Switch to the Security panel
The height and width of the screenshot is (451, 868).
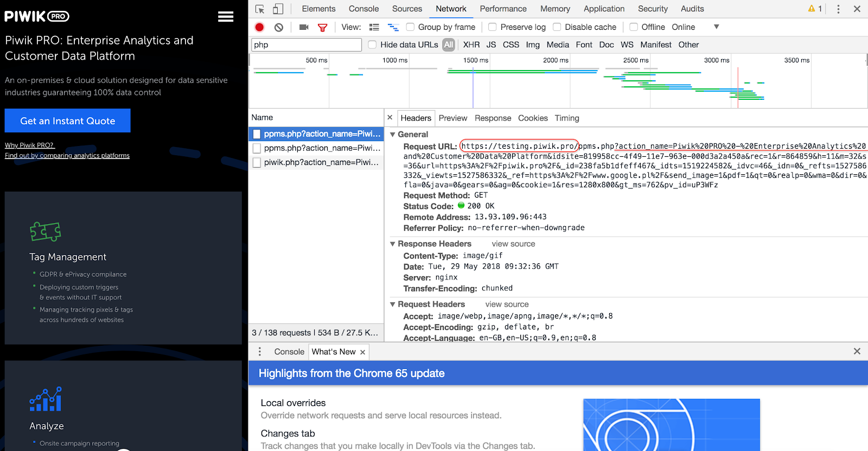[653, 9]
